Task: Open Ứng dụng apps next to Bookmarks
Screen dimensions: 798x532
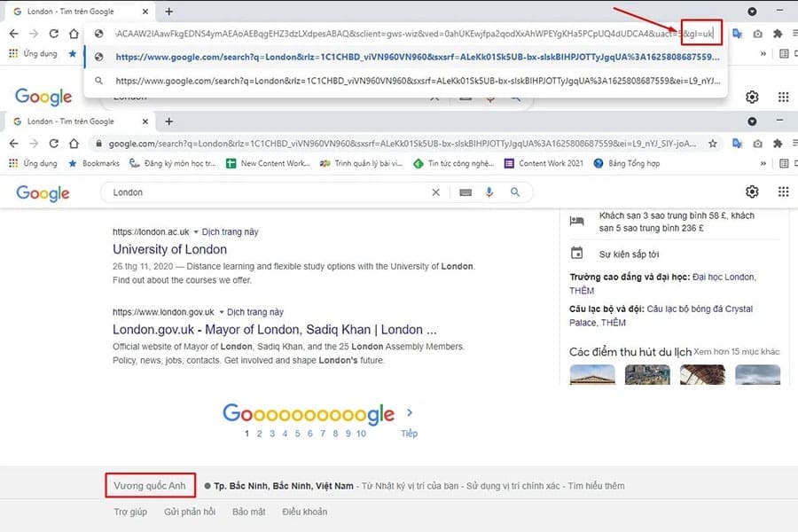Action: click(x=33, y=163)
